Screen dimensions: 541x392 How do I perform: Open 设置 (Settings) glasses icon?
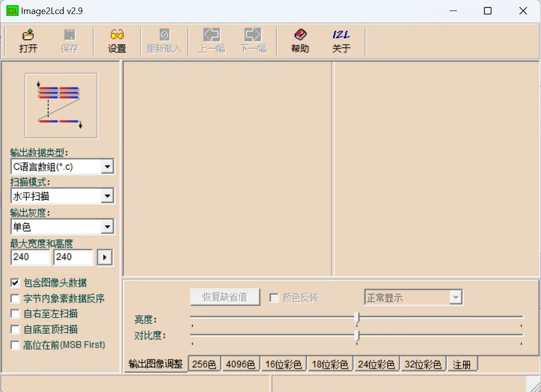117,35
